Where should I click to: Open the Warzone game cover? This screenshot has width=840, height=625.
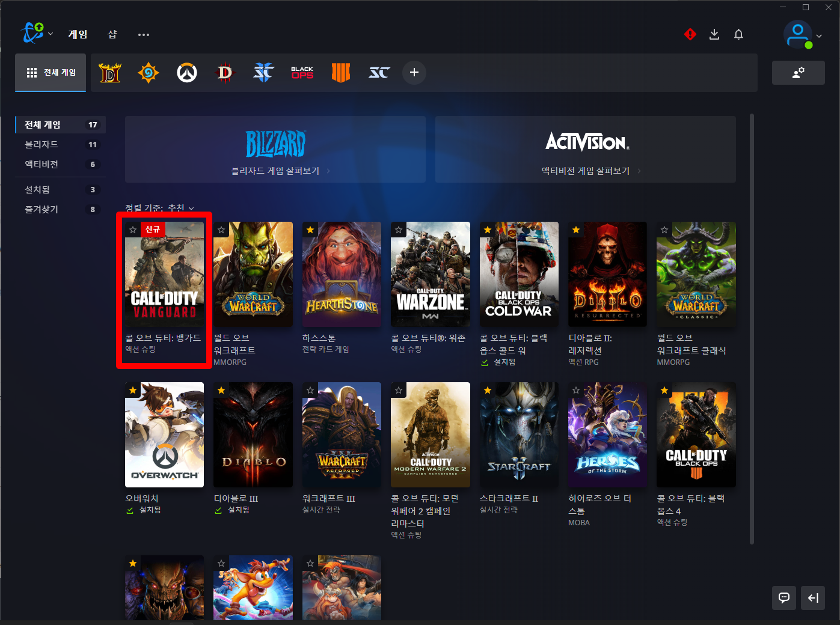point(431,274)
